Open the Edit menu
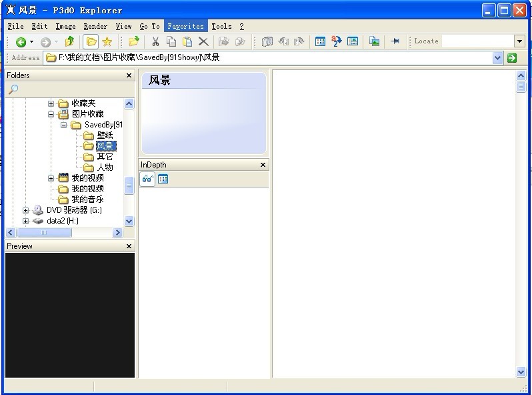Screen dimensions: 532x395 (x=39, y=26)
